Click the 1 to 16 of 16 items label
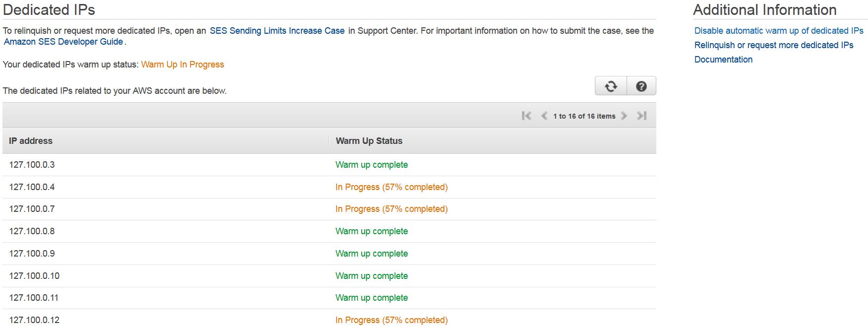 pos(584,116)
